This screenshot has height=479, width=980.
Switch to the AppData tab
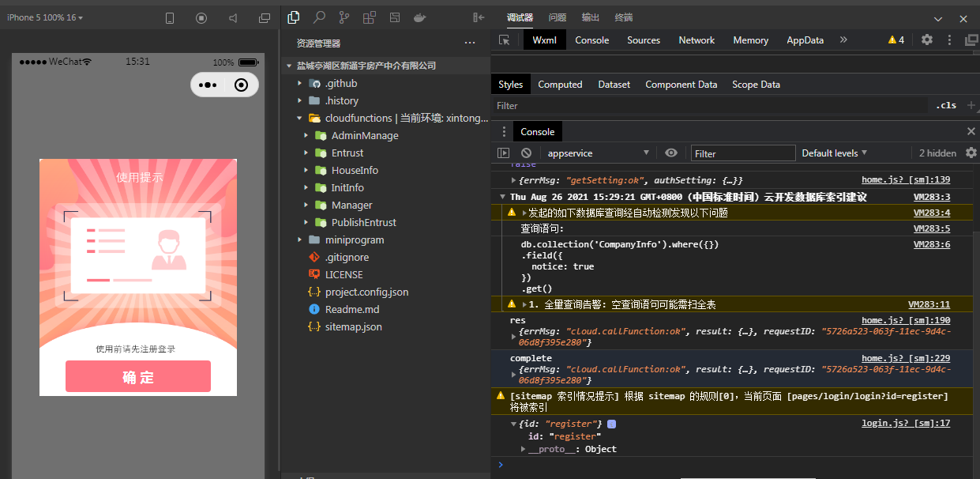coord(805,40)
